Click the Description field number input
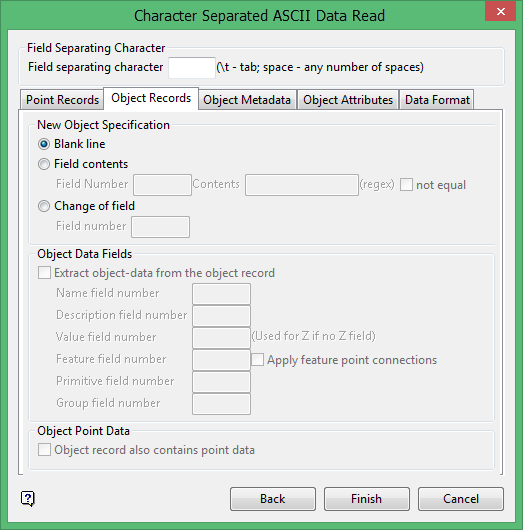The height and width of the screenshot is (530, 523). [x=221, y=316]
